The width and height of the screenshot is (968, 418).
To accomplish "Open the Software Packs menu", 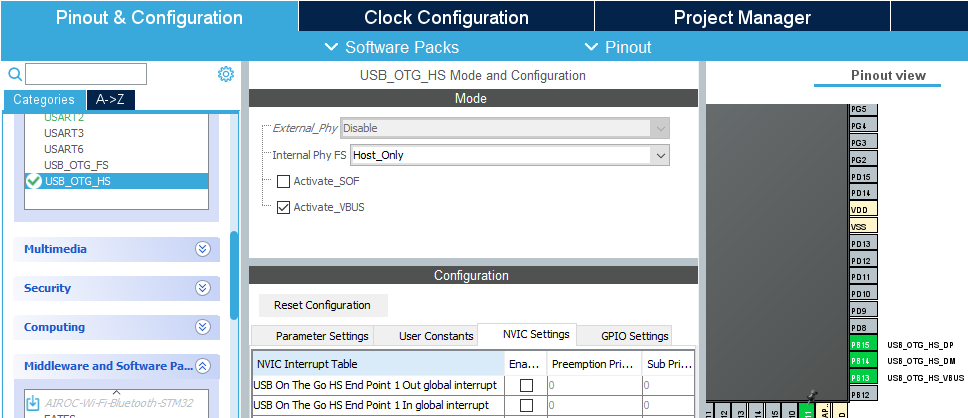I will (392, 47).
